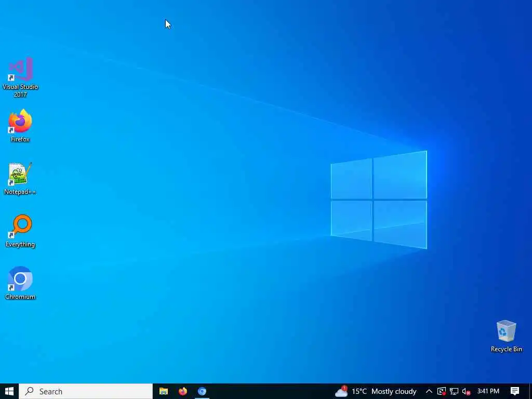This screenshot has height=399, width=532.
Task: Open the weather widget showing 15°C
Action: tap(375, 391)
